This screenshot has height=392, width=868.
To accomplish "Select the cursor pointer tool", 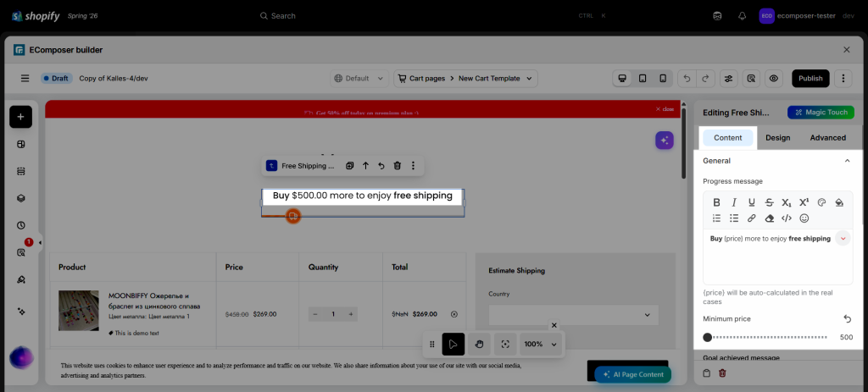I will 453,344.
